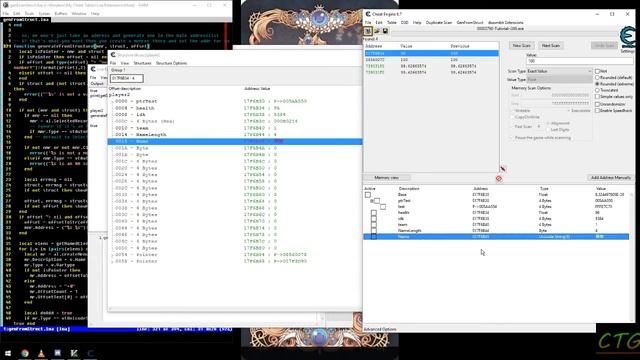The width and height of the screenshot is (640, 360).
Task: Select Rounded (extreme) radio button
Action: tap(598, 84)
